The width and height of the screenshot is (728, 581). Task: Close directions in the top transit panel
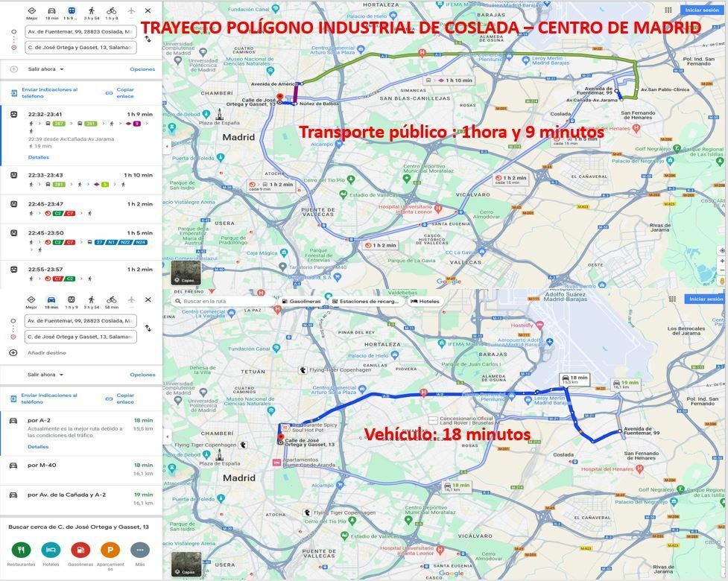(x=148, y=10)
